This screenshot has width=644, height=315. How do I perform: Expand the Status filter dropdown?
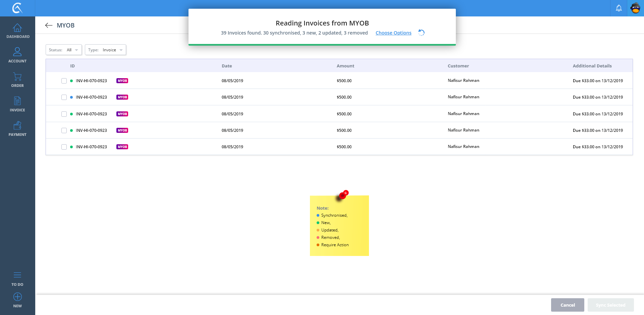coord(64,50)
